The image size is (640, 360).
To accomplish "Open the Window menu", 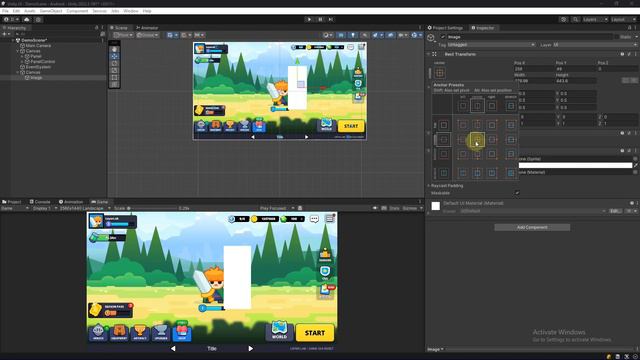I will pos(131,11).
